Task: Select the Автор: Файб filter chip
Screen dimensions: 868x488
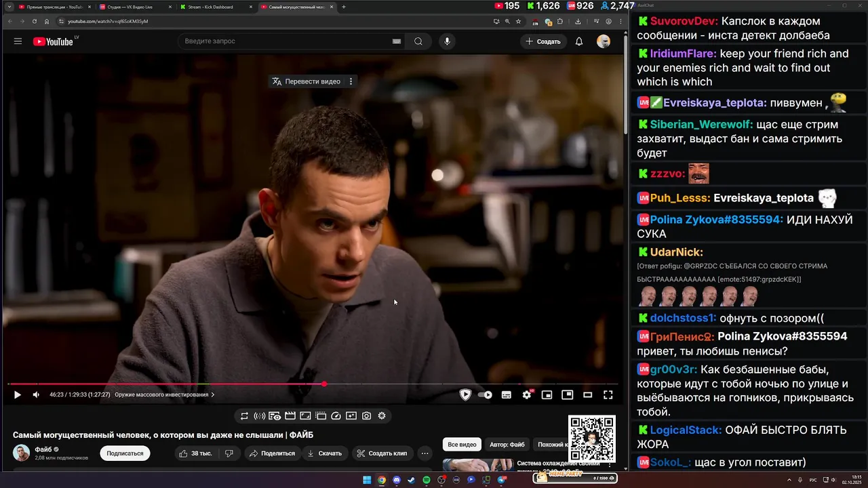Action: click(507, 445)
